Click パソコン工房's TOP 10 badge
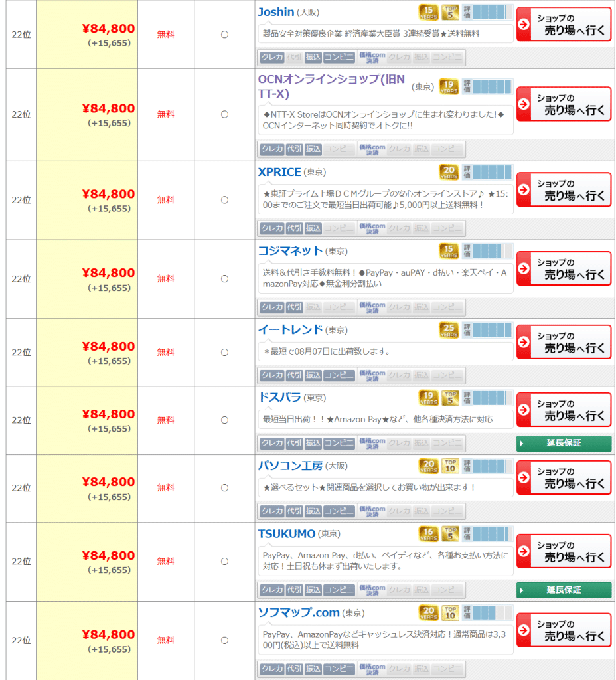 (450, 466)
